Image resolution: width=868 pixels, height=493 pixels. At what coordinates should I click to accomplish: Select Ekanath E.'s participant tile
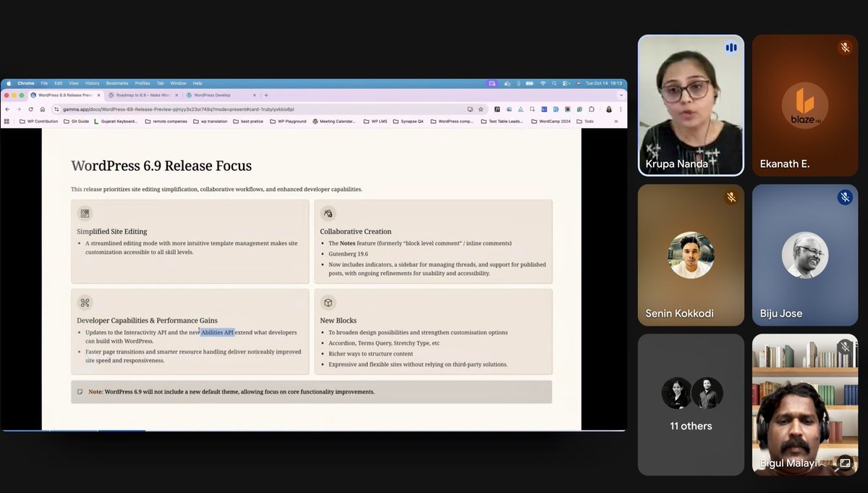point(806,106)
